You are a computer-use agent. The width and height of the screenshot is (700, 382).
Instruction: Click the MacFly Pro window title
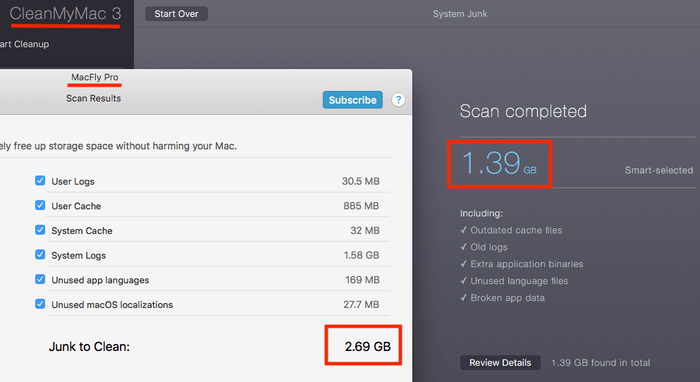[x=95, y=77]
